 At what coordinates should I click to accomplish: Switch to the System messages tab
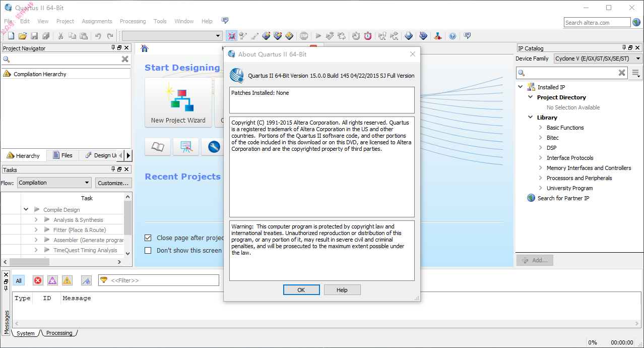pos(25,333)
